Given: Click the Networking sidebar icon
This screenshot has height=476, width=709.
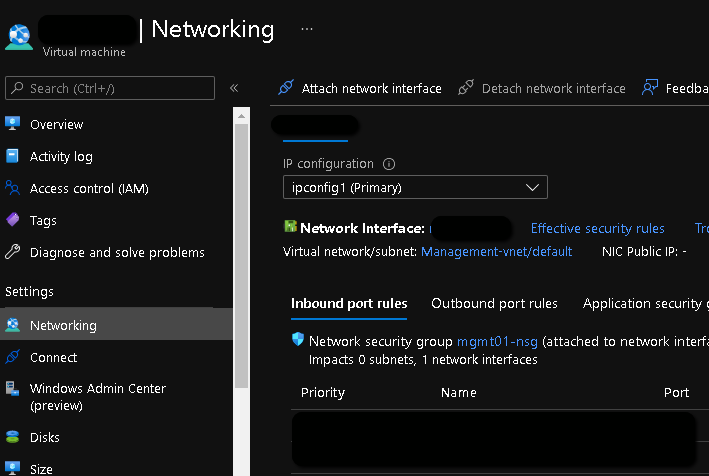Looking at the screenshot, I should (13, 325).
